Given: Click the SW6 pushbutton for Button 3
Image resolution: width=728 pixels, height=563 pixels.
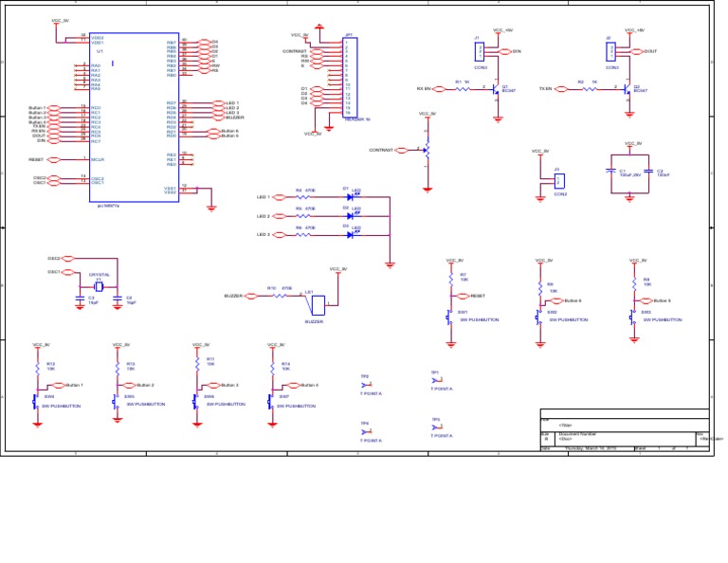Looking at the screenshot, I should 195,402.
